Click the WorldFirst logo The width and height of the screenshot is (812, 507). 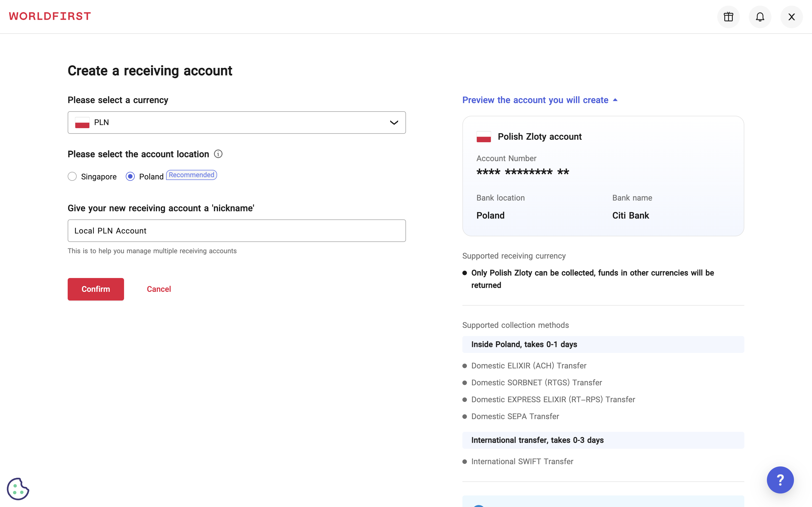coord(50,16)
